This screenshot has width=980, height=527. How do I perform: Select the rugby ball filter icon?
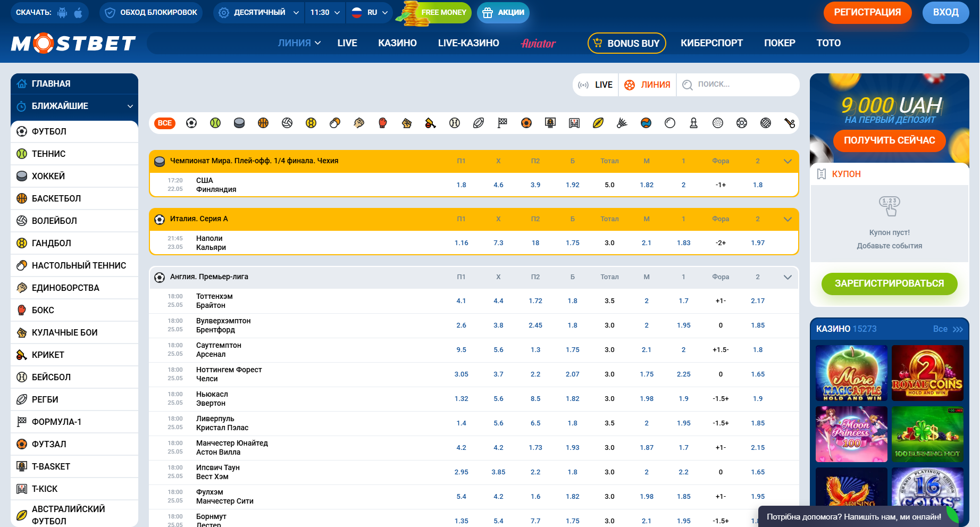(x=479, y=123)
